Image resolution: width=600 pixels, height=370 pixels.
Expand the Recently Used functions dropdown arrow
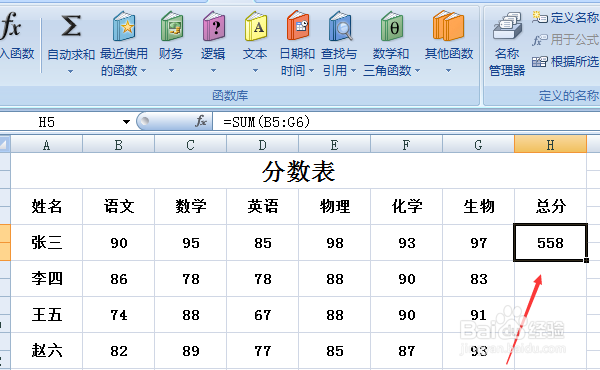pos(143,70)
